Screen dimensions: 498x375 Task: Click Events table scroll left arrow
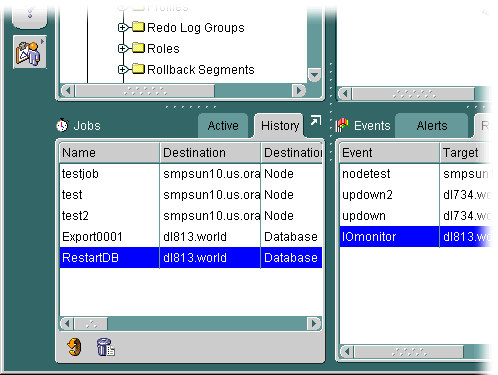click(x=347, y=351)
